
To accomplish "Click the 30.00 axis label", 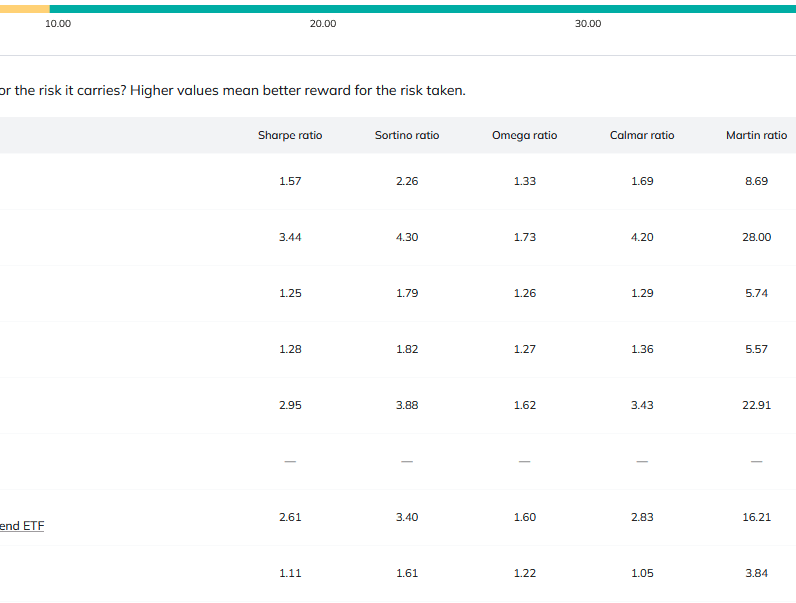I will [588, 24].
